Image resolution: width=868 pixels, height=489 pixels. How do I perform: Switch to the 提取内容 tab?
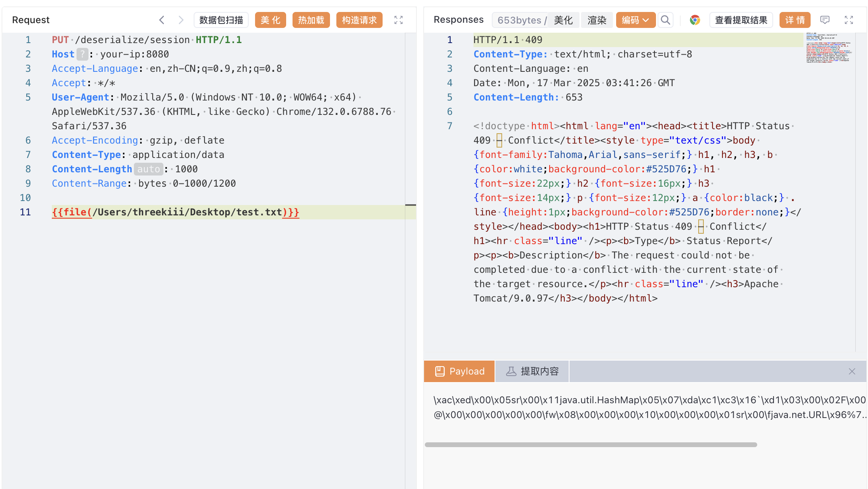point(532,371)
